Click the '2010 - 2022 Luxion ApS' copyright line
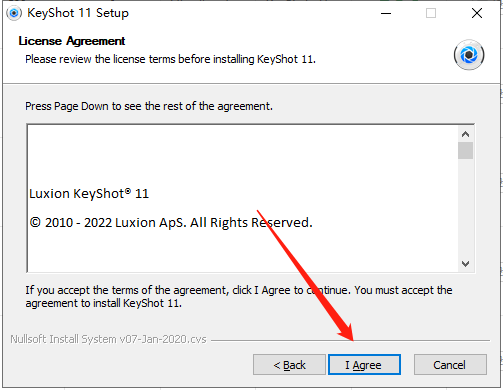 point(171,222)
